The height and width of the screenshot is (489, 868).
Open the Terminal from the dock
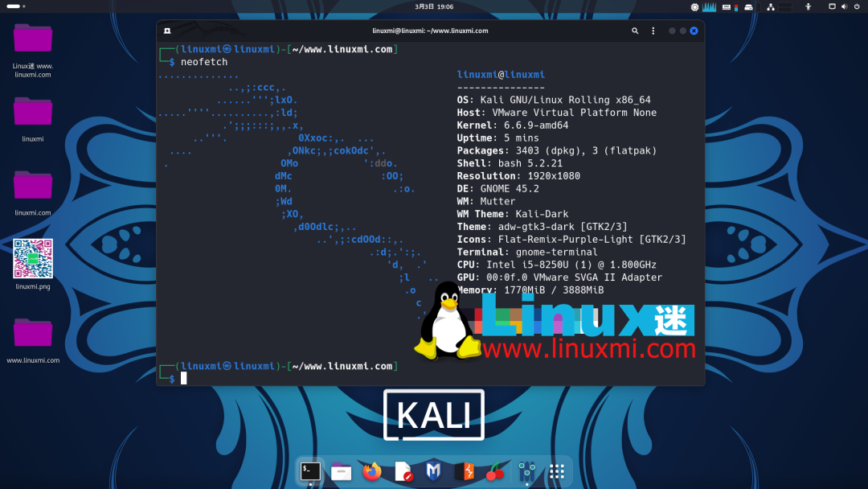tap(310, 471)
